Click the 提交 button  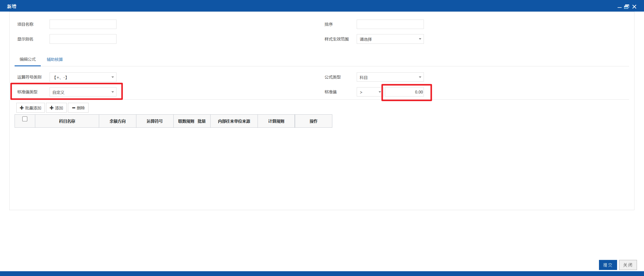pos(608,265)
